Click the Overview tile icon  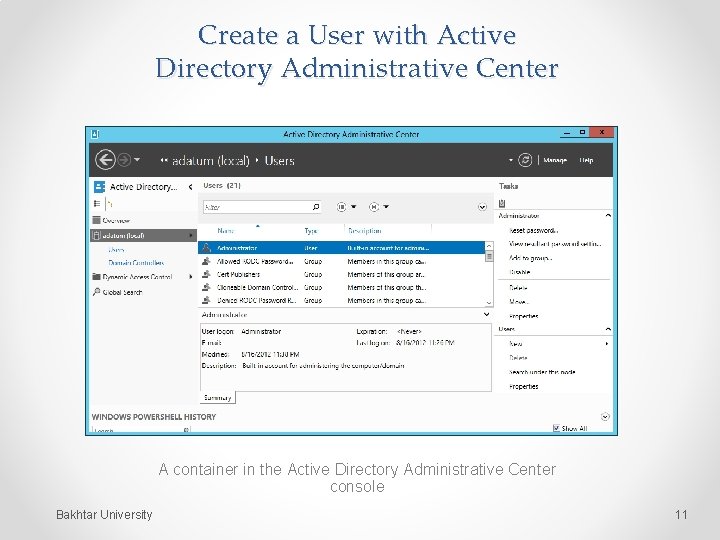pos(96,220)
